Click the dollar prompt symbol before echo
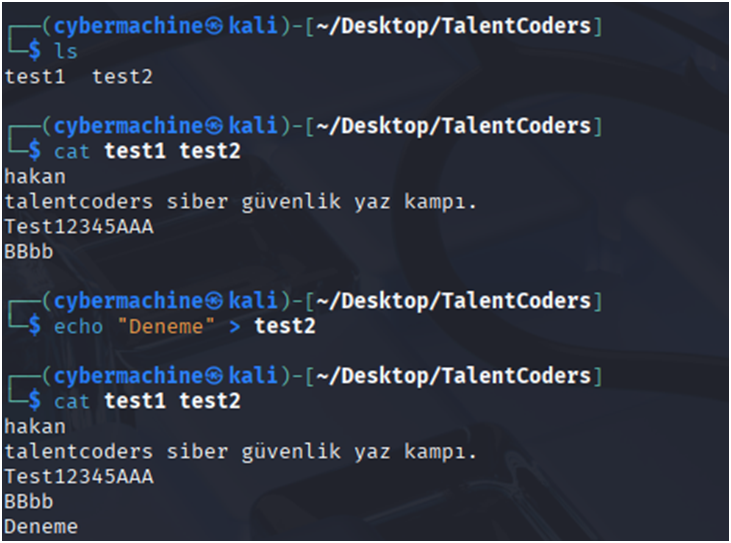 pos(34,325)
